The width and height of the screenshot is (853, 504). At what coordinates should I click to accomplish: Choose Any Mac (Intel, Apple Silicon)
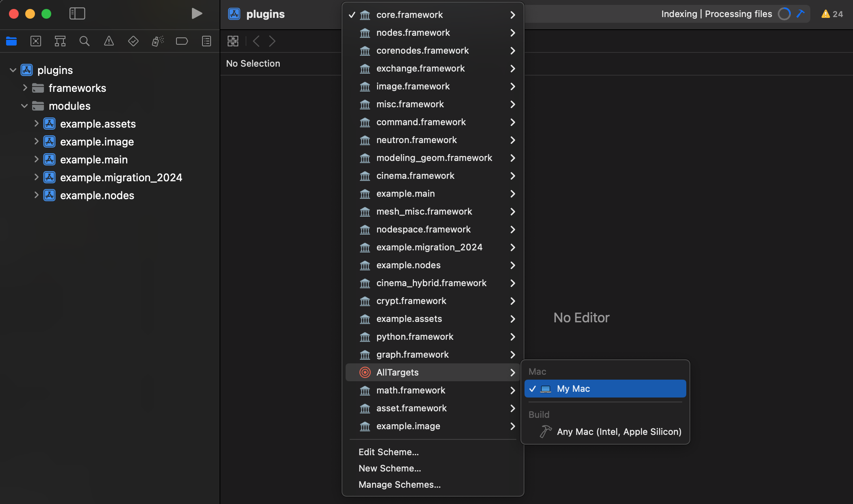(605, 432)
